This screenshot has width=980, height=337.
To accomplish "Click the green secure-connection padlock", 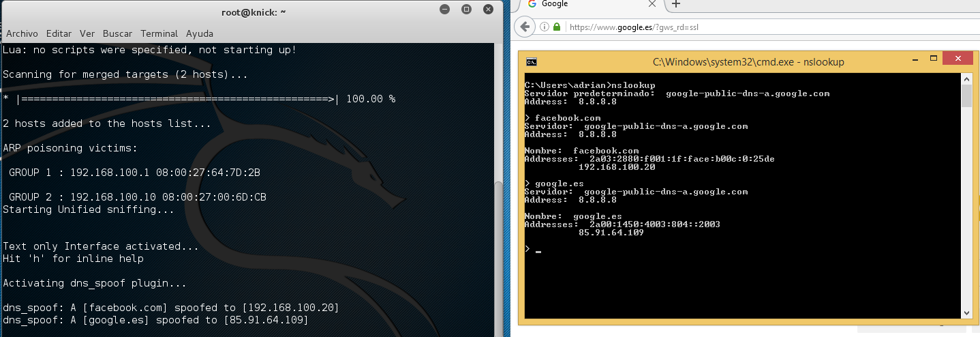I will 557,28.
